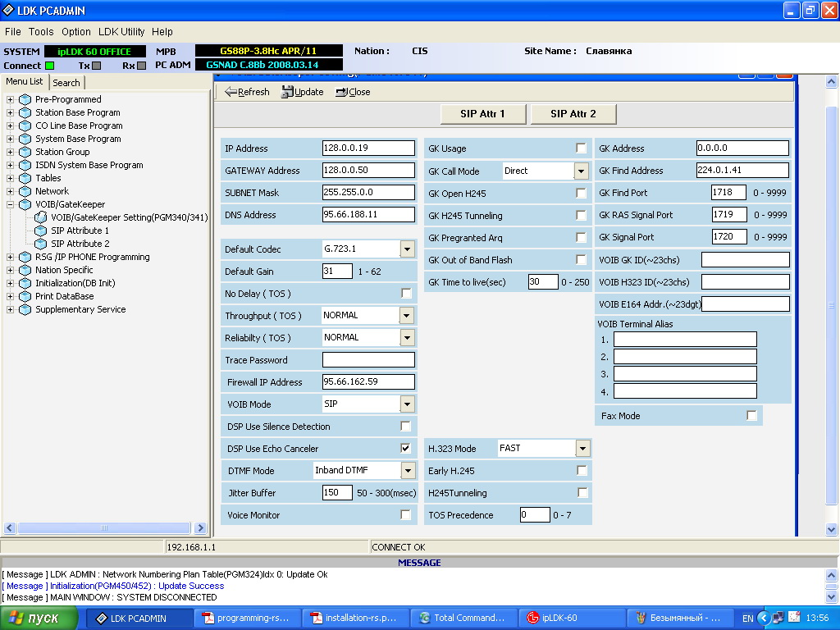Toggle the Fax Mode checkbox
The height and width of the screenshot is (630, 840).
tap(751, 416)
